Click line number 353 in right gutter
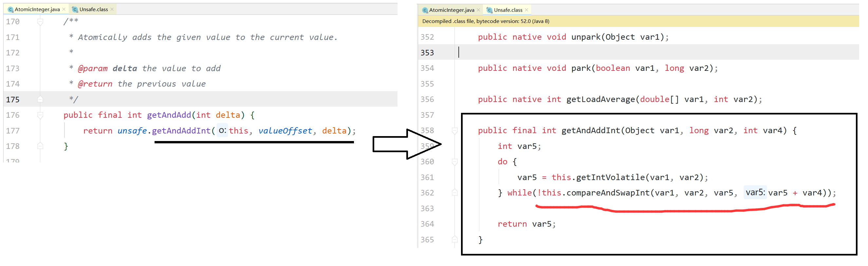The image size is (868, 266). (427, 53)
